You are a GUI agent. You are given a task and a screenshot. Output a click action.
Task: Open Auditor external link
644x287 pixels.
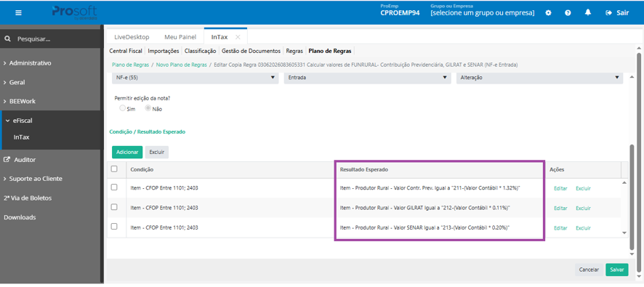point(20,159)
